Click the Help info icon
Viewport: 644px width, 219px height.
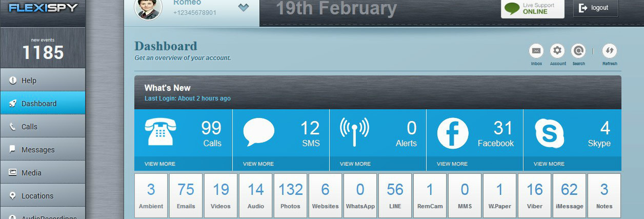(13, 80)
